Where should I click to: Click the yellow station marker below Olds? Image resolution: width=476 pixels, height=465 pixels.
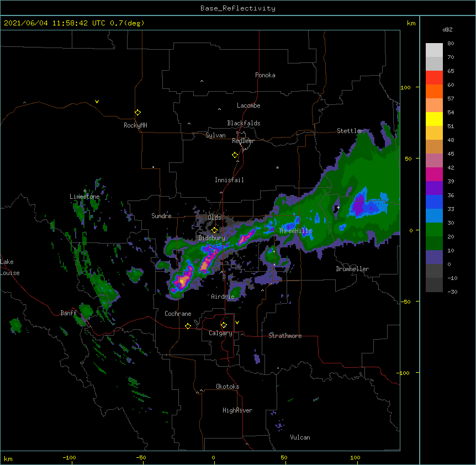tap(214, 230)
